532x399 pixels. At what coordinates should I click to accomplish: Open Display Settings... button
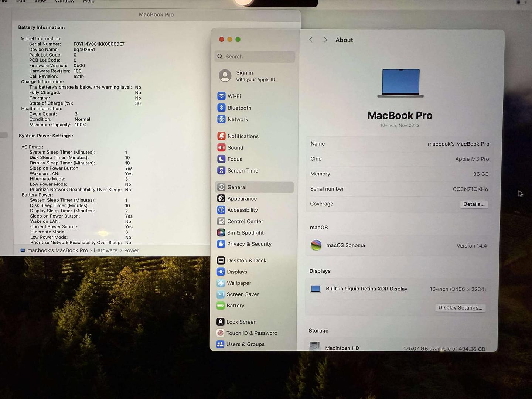click(460, 308)
